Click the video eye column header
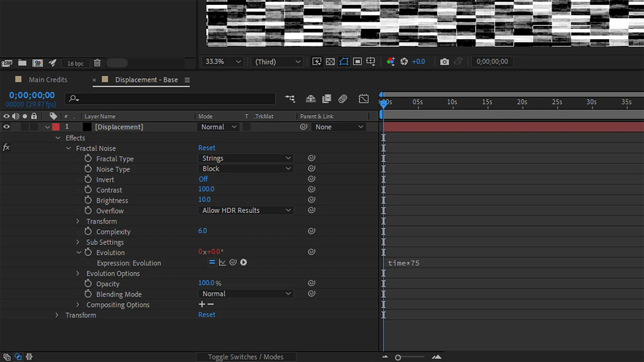 6,116
